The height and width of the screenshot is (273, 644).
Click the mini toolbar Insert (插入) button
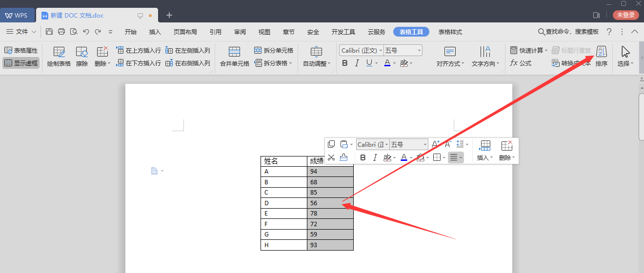(x=485, y=151)
